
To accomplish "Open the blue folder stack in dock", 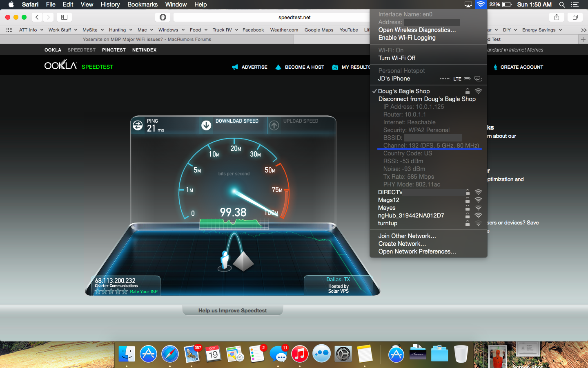I will (439, 354).
